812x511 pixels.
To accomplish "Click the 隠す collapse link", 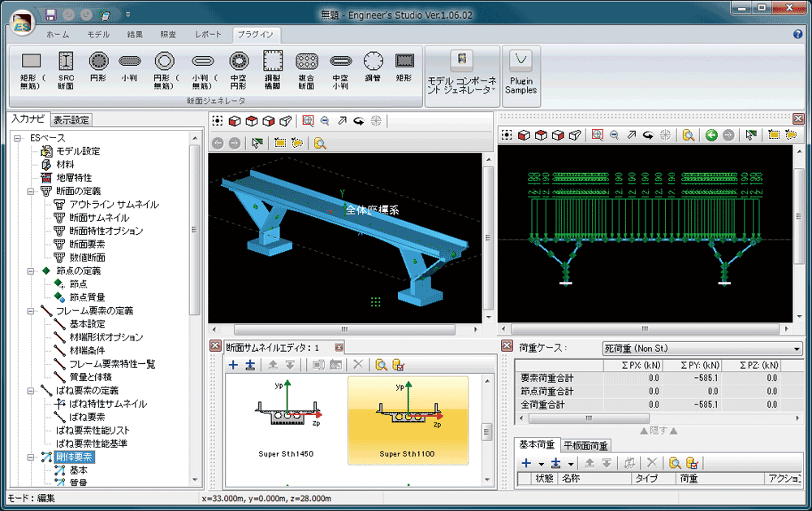I will pos(659,430).
